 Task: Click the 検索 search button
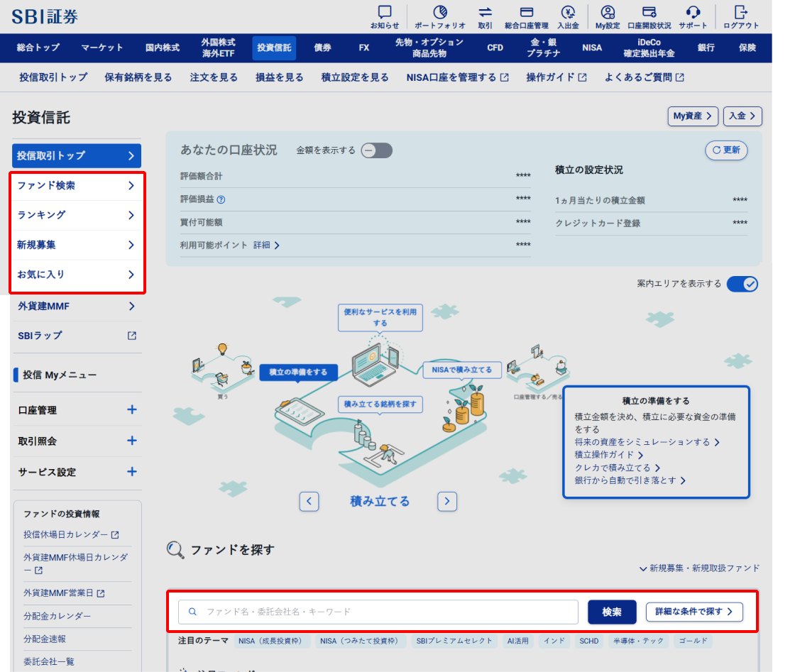tap(612, 612)
